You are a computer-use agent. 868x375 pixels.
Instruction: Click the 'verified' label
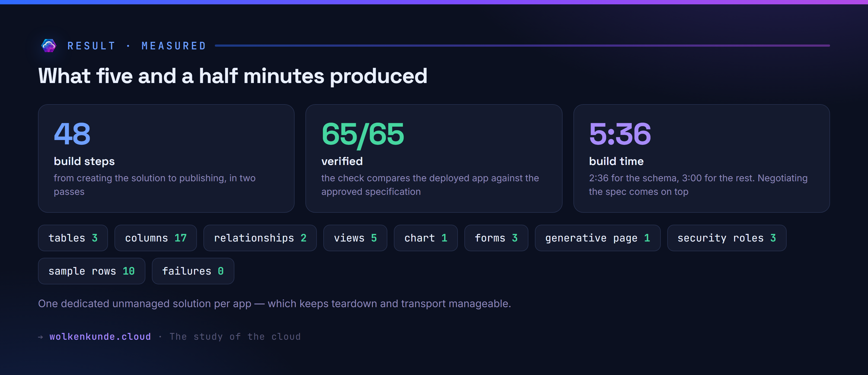tap(342, 161)
